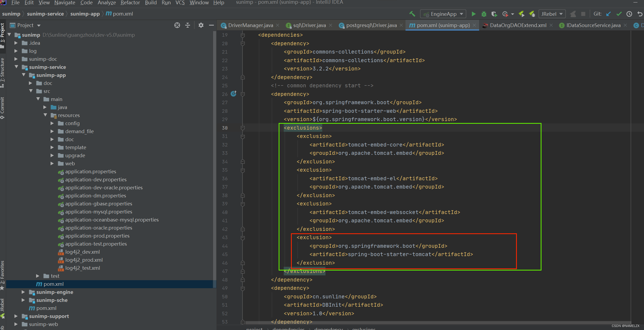Expand the sunimp-engine tree node

[24, 292]
